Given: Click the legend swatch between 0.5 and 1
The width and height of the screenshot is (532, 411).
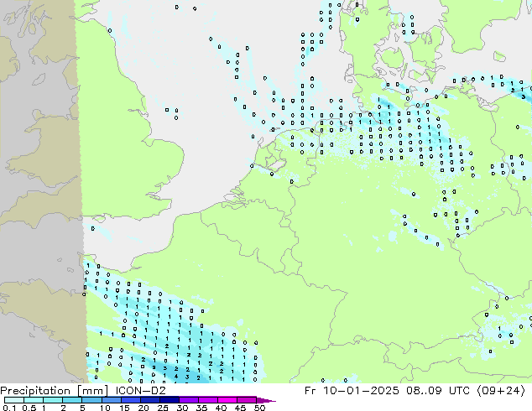Looking at the screenshot, I should pos(34,400).
